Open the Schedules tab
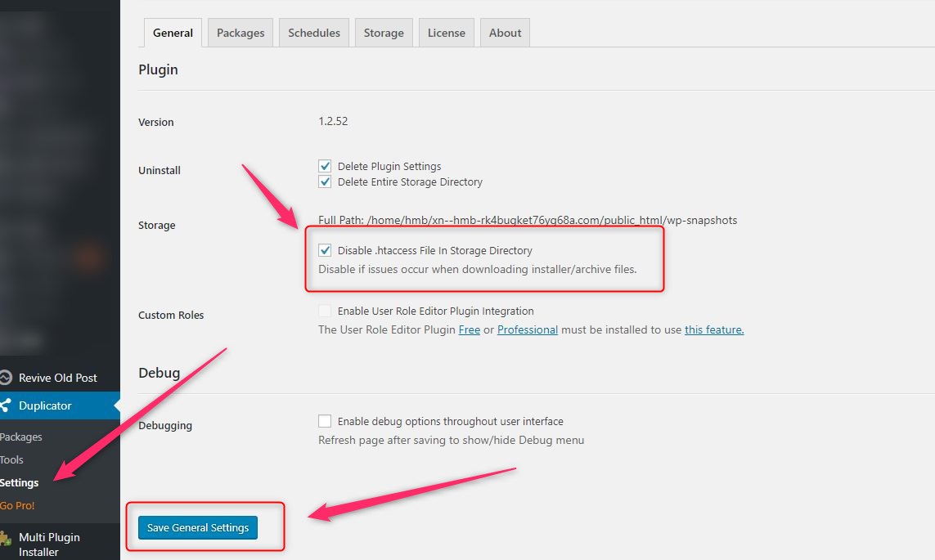The image size is (935, 560). [313, 33]
